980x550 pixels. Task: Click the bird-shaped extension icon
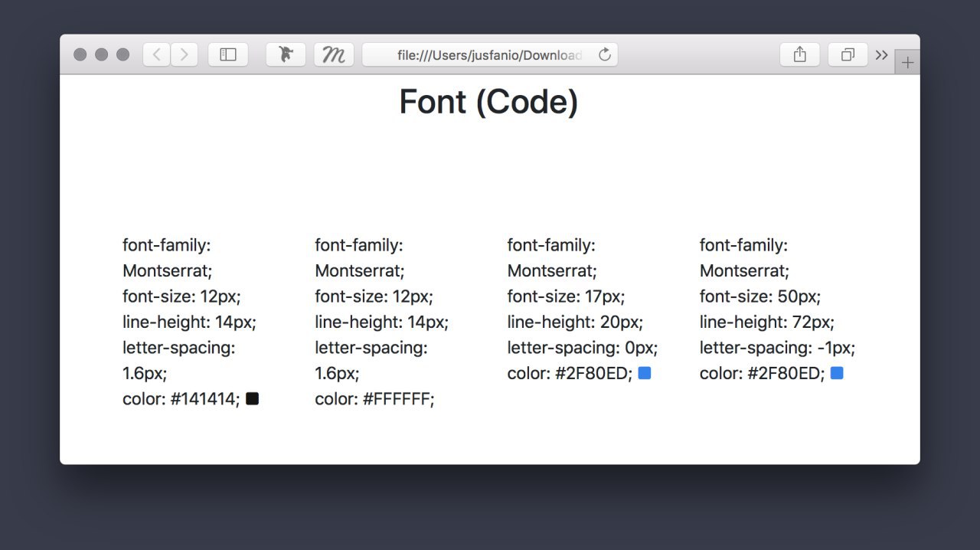click(286, 54)
